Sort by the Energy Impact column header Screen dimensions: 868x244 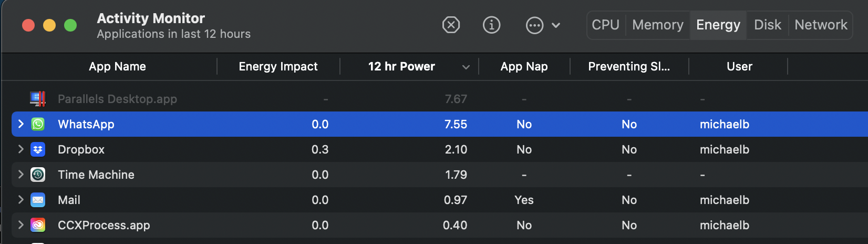(278, 66)
